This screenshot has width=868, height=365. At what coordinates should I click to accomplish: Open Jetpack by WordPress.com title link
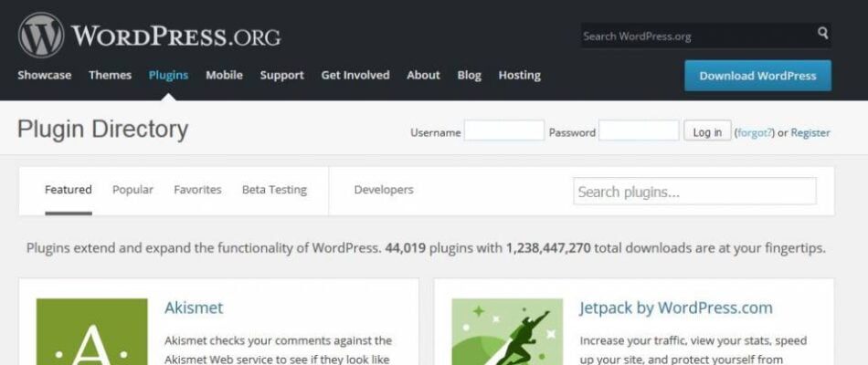coord(676,308)
